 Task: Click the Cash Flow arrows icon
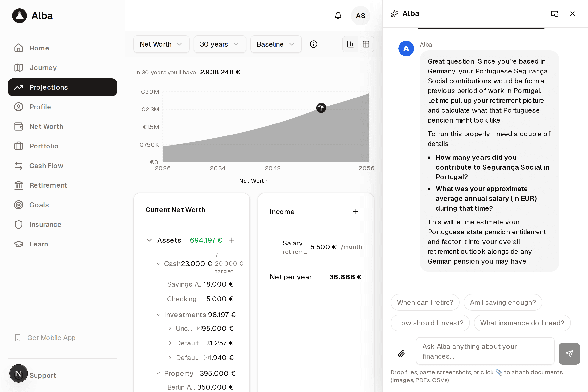tap(19, 166)
